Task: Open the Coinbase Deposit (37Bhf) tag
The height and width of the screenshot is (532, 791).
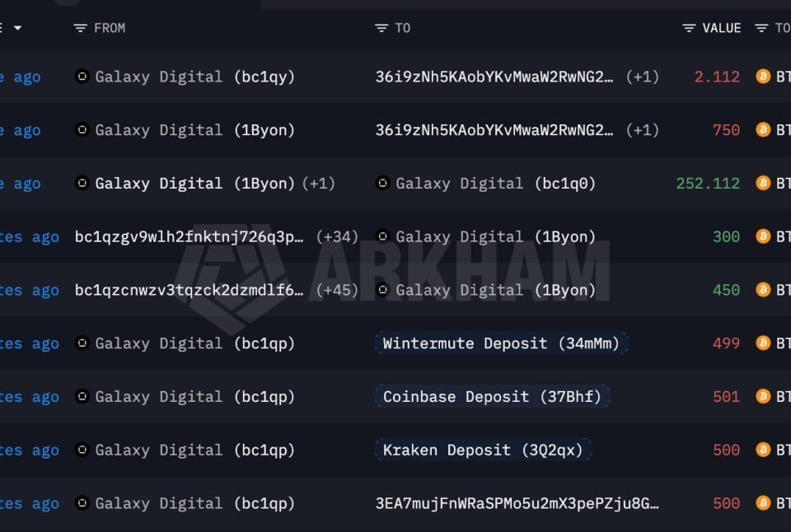Action: (x=493, y=397)
